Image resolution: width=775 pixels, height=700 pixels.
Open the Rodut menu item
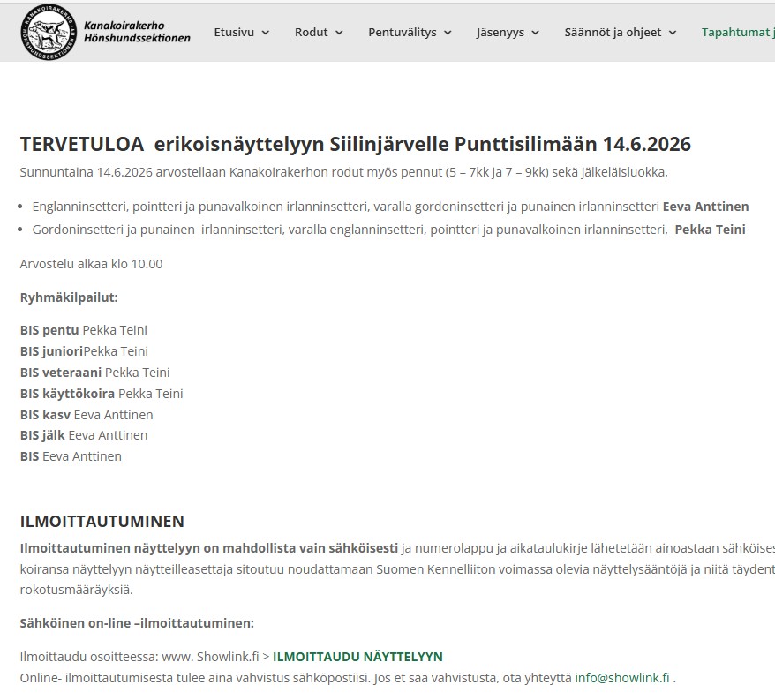coord(311,32)
